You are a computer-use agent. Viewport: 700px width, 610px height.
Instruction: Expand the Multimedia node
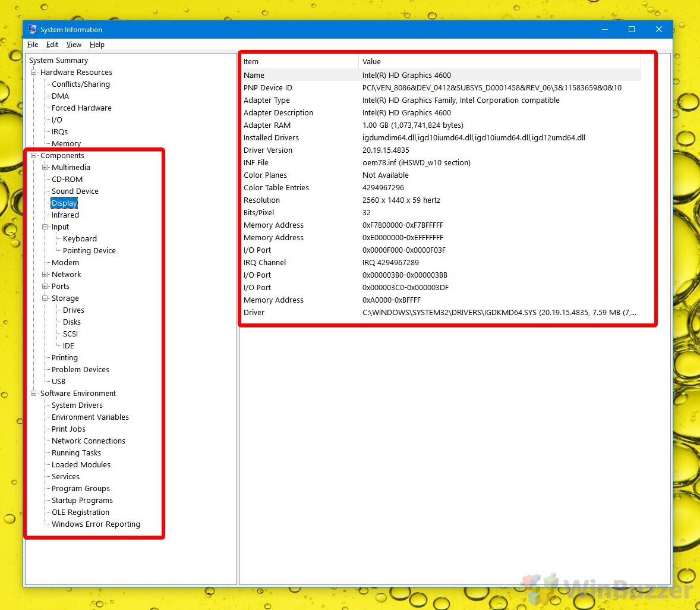[x=45, y=167]
